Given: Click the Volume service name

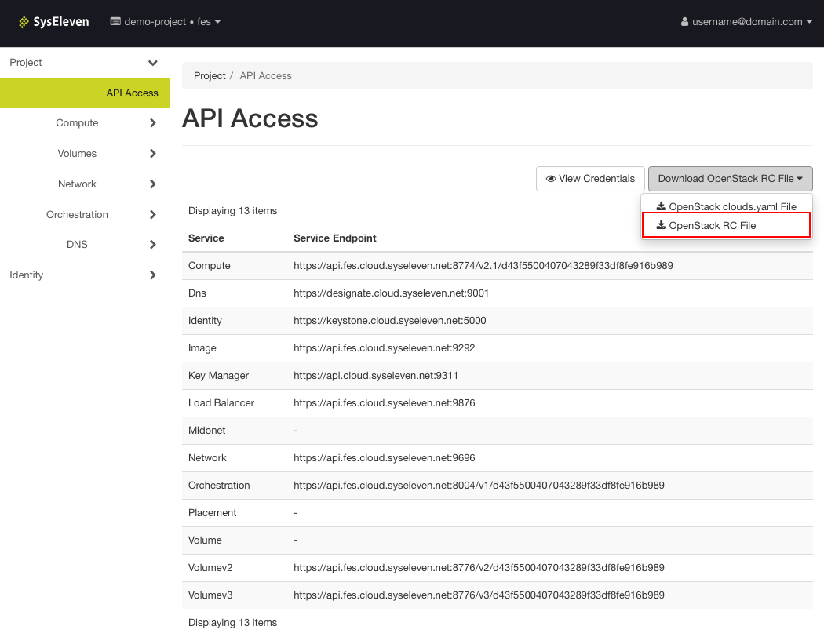Looking at the screenshot, I should pos(205,540).
